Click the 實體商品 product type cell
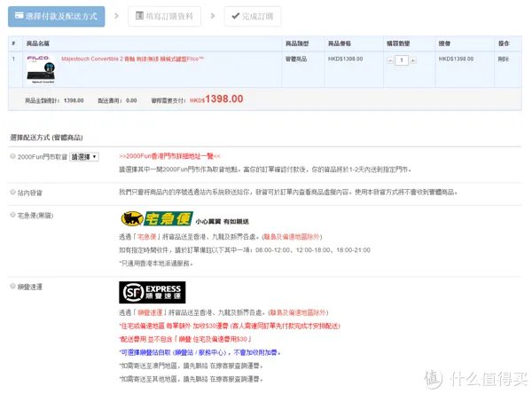Viewport: 532px width, 394px height. 296,59
